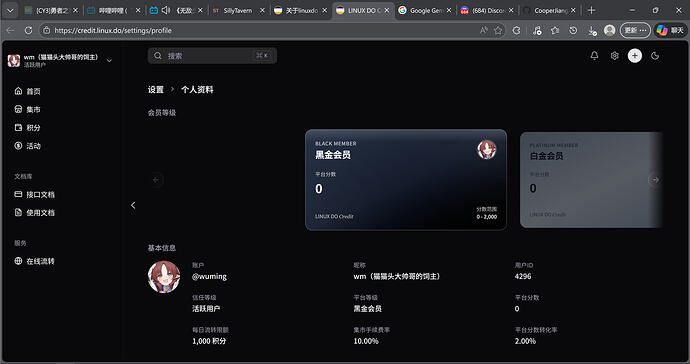Mute the audio-playing 《无敌 tab speaker icon

[166, 10]
